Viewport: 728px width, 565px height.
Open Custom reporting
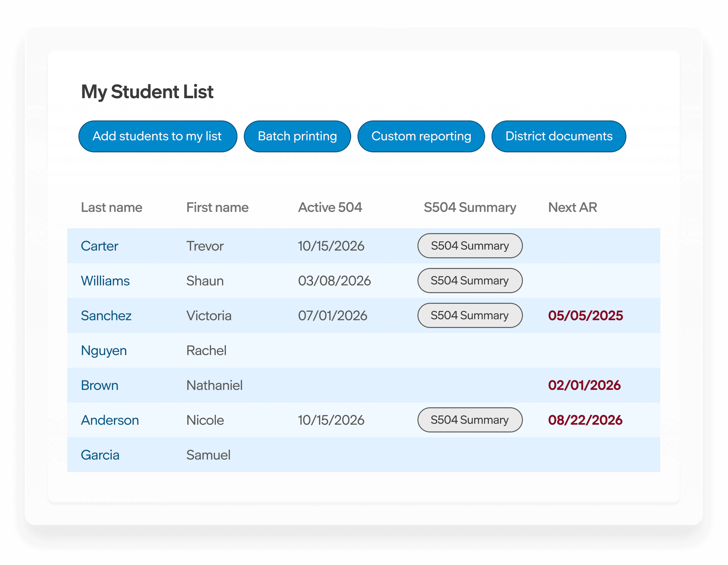tap(421, 136)
